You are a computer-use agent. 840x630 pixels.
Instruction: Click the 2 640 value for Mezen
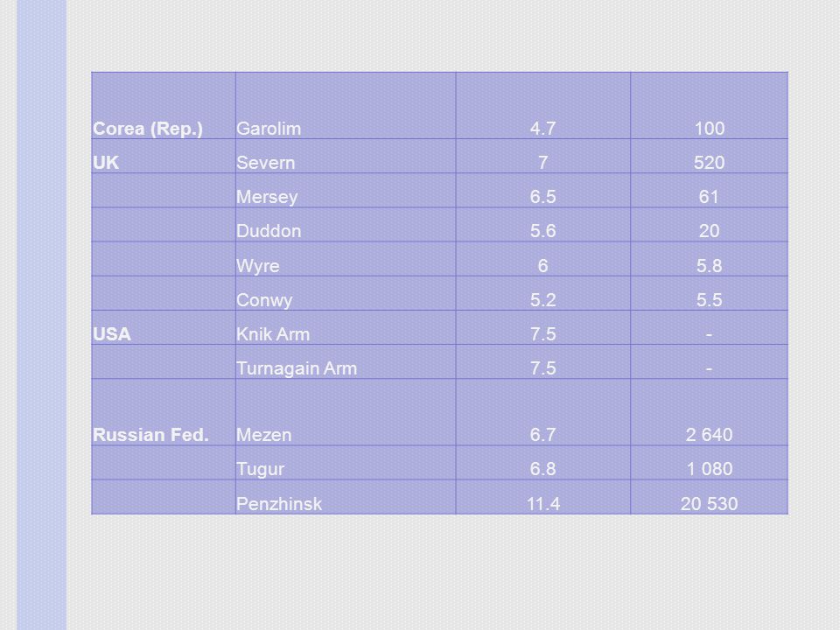[709, 435]
